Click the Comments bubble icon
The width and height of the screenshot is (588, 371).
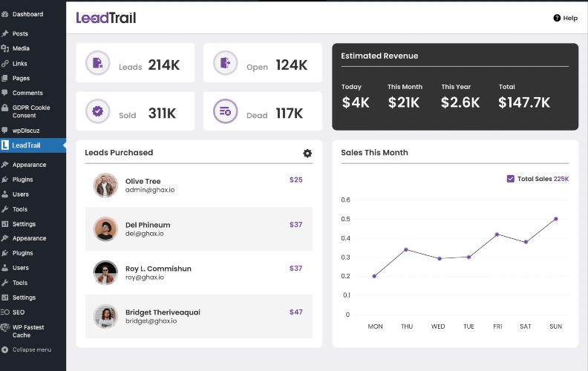tap(4, 93)
